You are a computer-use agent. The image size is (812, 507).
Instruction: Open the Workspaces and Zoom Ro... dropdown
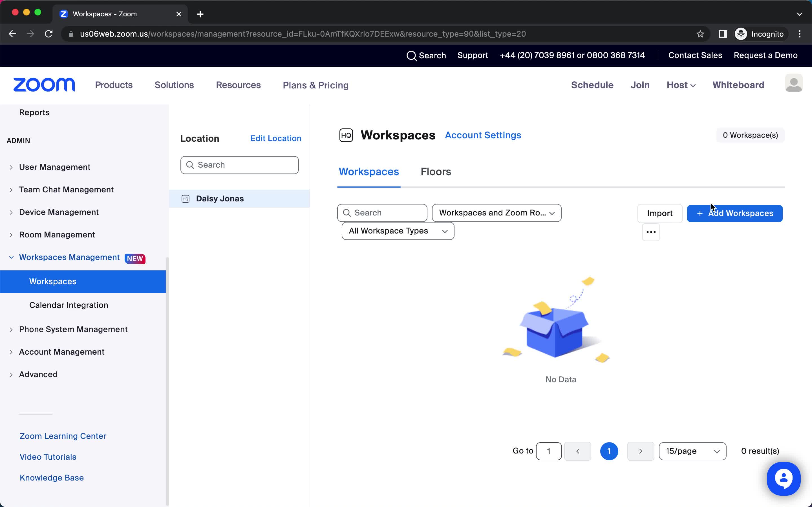click(496, 213)
